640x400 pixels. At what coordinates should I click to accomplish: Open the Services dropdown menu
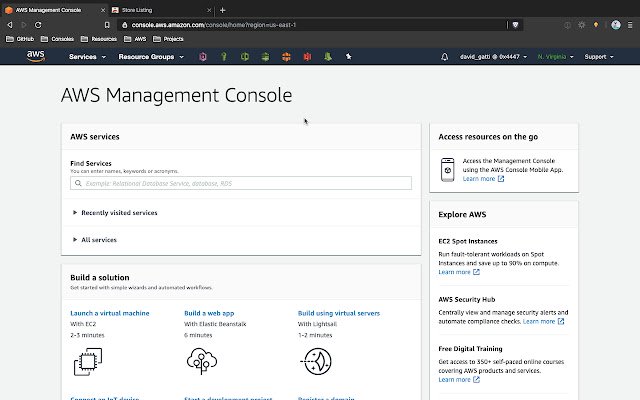tap(87, 57)
